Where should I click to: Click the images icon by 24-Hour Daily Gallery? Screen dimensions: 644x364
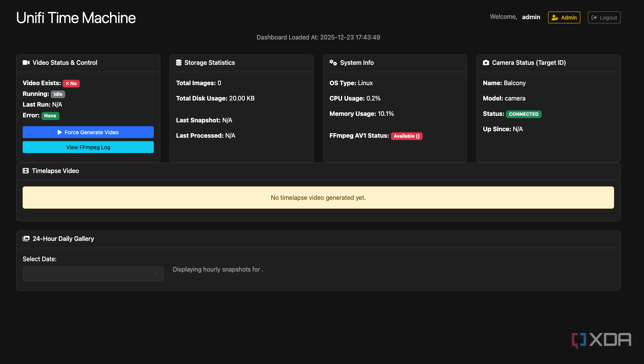tap(26, 239)
